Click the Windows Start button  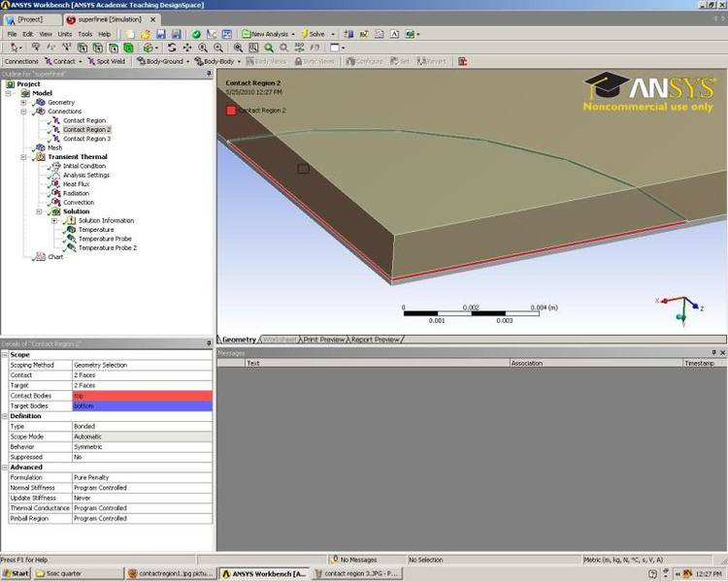click(x=16, y=573)
